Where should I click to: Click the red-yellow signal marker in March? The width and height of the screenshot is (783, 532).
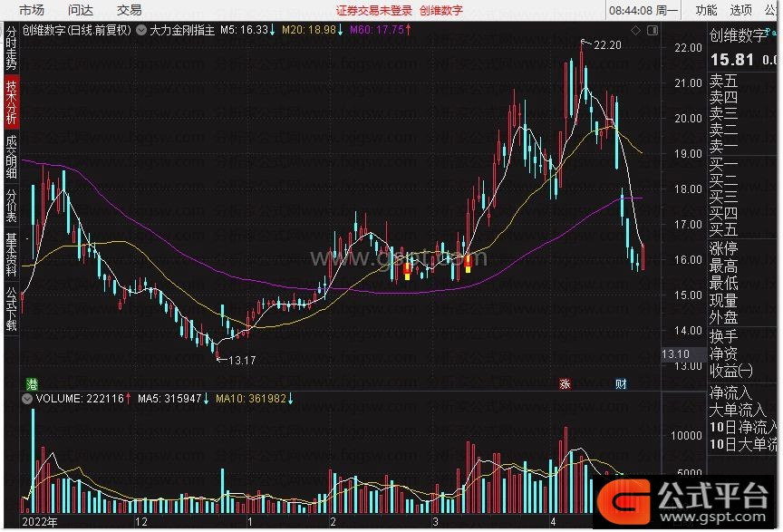[469, 265]
